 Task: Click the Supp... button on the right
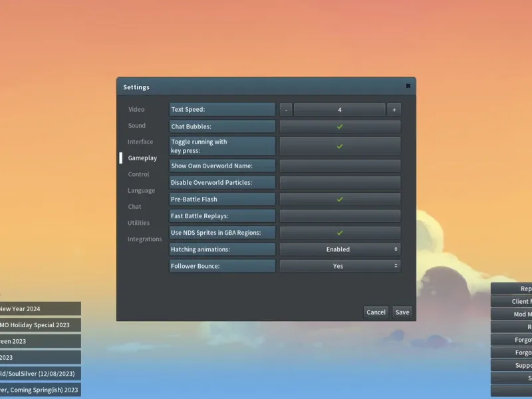(511, 365)
